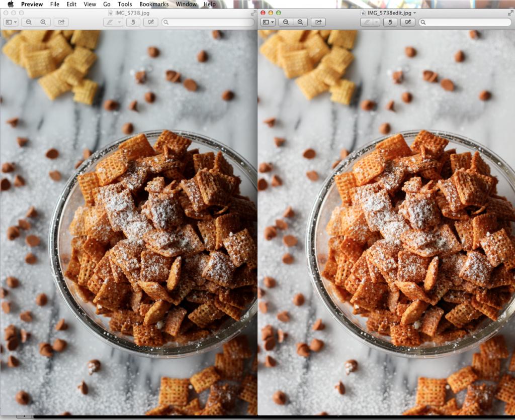Zoom in on the IMG_5738edit.jpg window

[300, 22]
